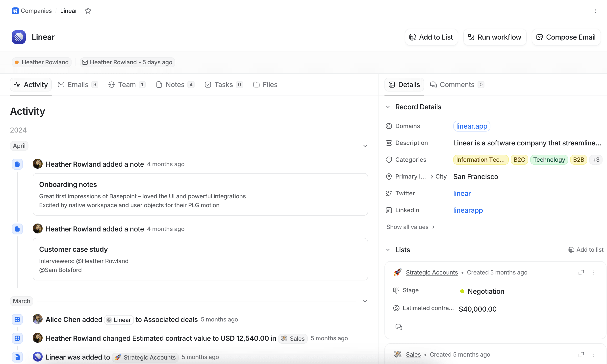Click the +3 more categories badge
Image resolution: width=607 pixels, height=364 pixels.
point(596,160)
